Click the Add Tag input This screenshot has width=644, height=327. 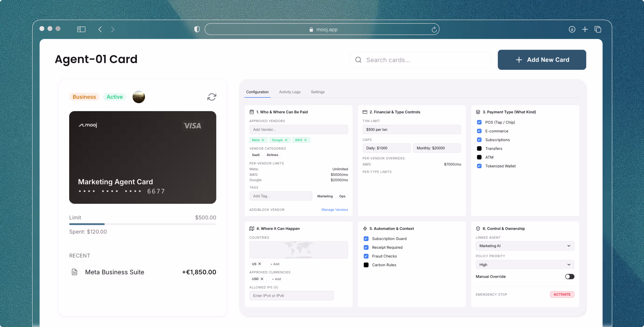281,196
